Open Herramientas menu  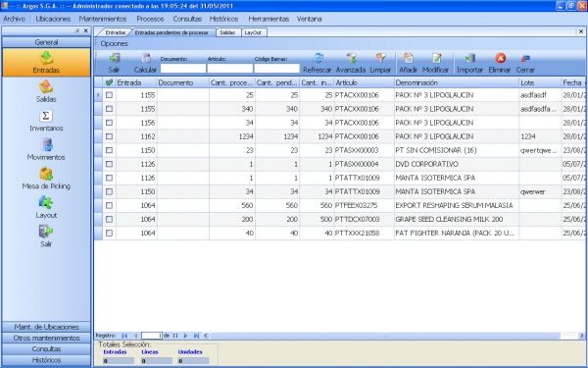coord(269,19)
